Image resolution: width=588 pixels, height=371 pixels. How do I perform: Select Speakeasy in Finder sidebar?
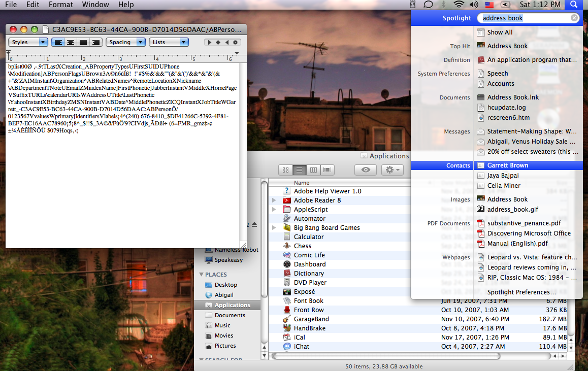[224, 260]
